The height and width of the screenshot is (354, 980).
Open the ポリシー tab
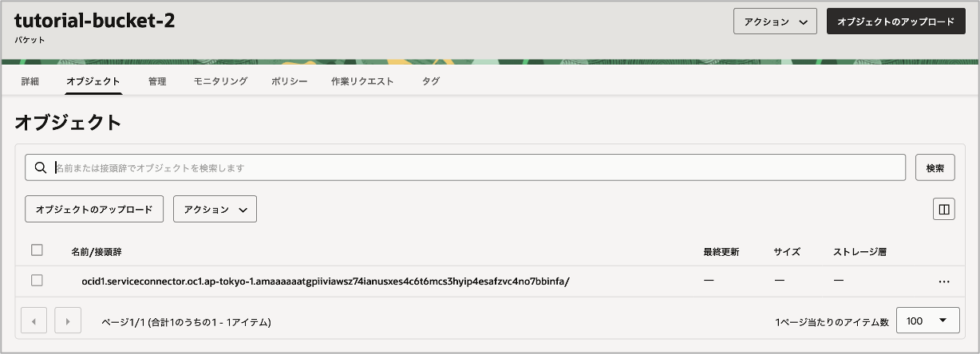point(289,81)
